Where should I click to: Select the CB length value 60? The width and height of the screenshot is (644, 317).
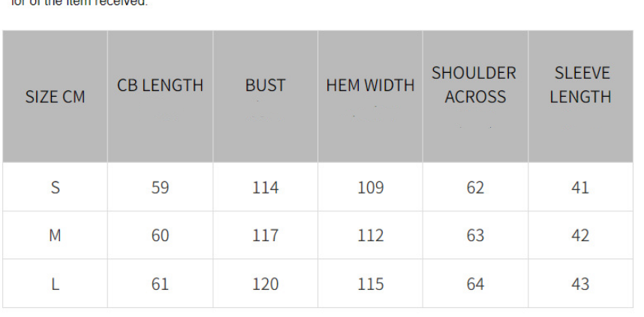coord(160,235)
